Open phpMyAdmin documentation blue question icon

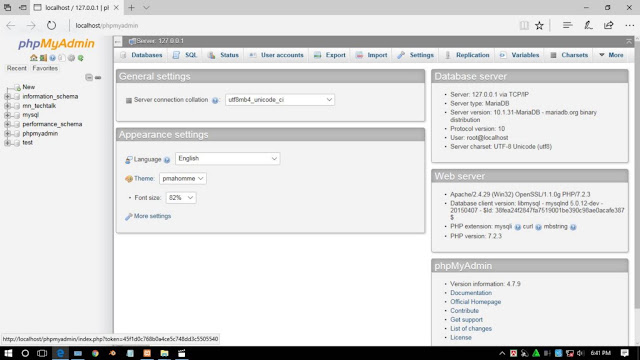pyautogui.click(x=52, y=58)
